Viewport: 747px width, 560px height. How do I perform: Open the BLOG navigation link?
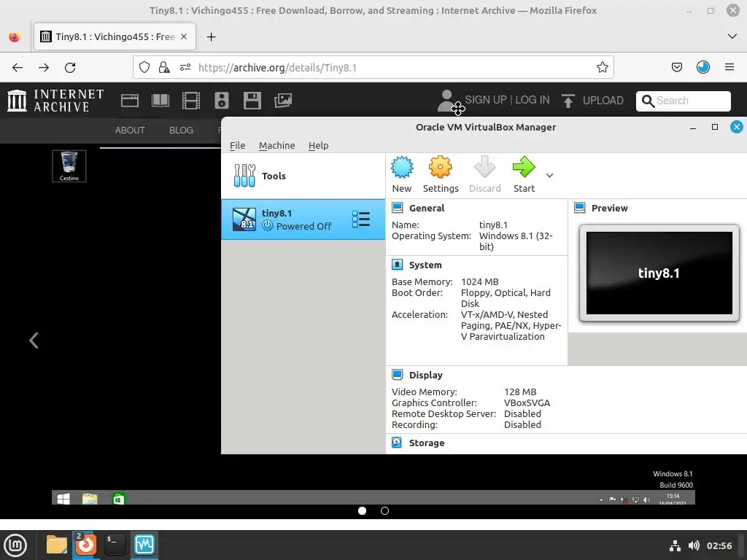pos(181,131)
